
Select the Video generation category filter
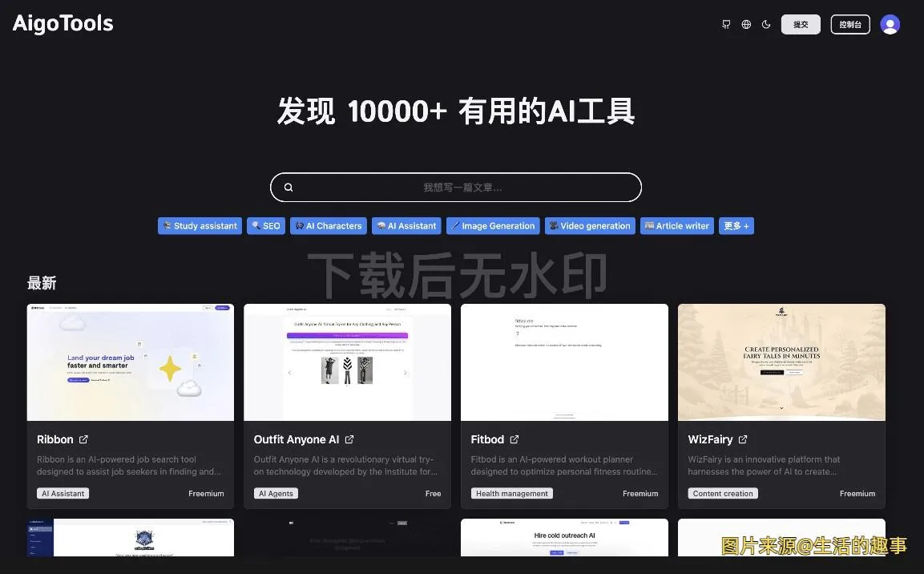tap(590, 225)
